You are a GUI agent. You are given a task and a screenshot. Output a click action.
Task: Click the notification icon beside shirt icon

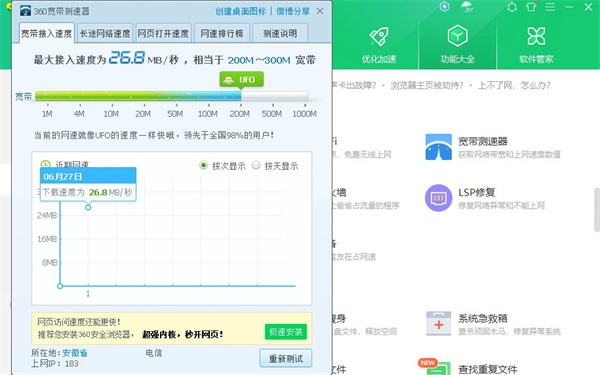click(x=512, y=7)
